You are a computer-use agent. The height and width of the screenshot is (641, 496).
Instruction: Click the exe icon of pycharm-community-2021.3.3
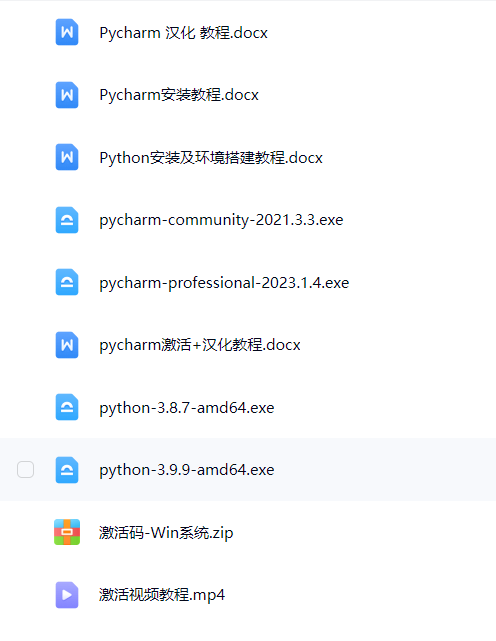tap(67, 220)
